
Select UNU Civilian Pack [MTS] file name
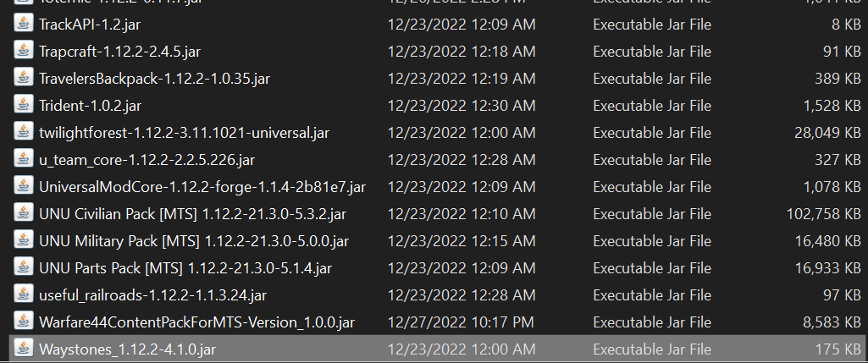pos(192,213)
